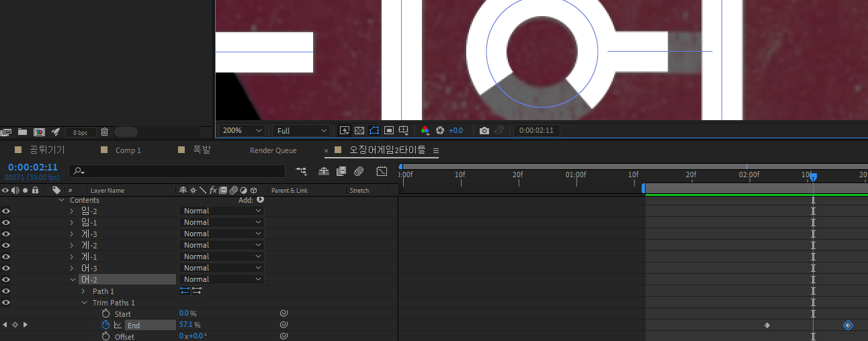
Task: Hide the 어-3 shape group
Action: coord(6,268)
